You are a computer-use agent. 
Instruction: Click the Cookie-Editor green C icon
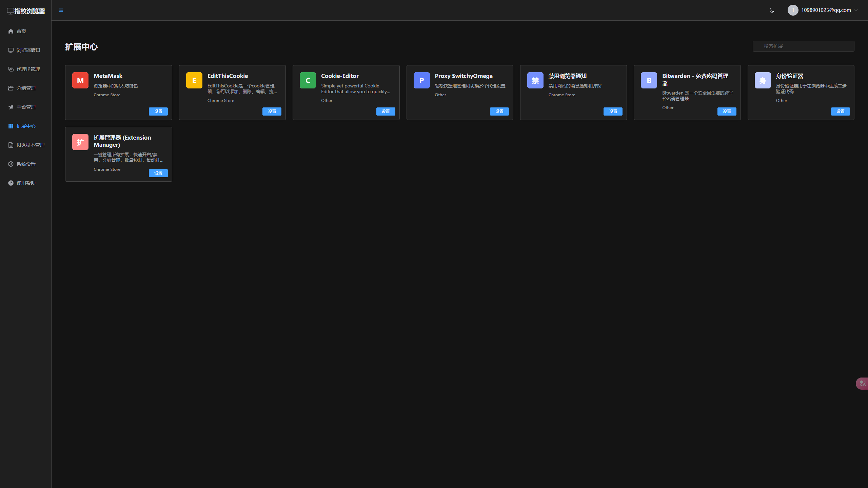click(308, 80)
